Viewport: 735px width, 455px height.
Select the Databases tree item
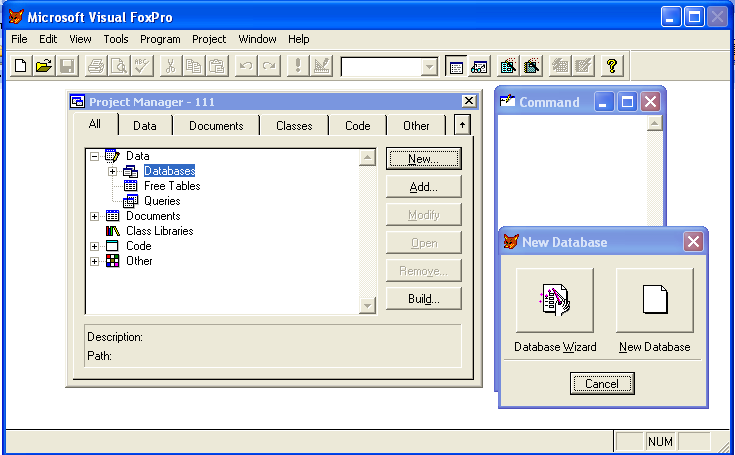[x=169, y=171]
